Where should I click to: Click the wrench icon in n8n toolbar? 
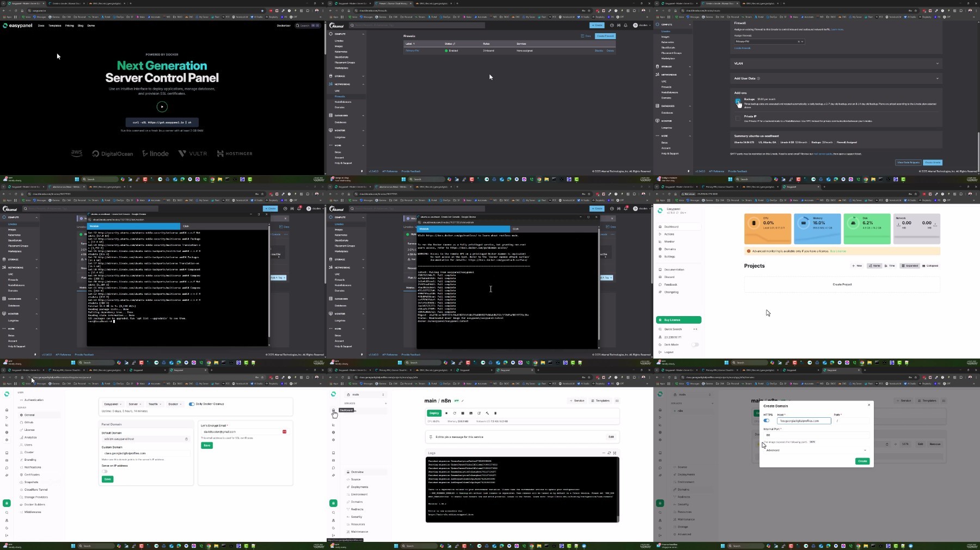point(487,413)
